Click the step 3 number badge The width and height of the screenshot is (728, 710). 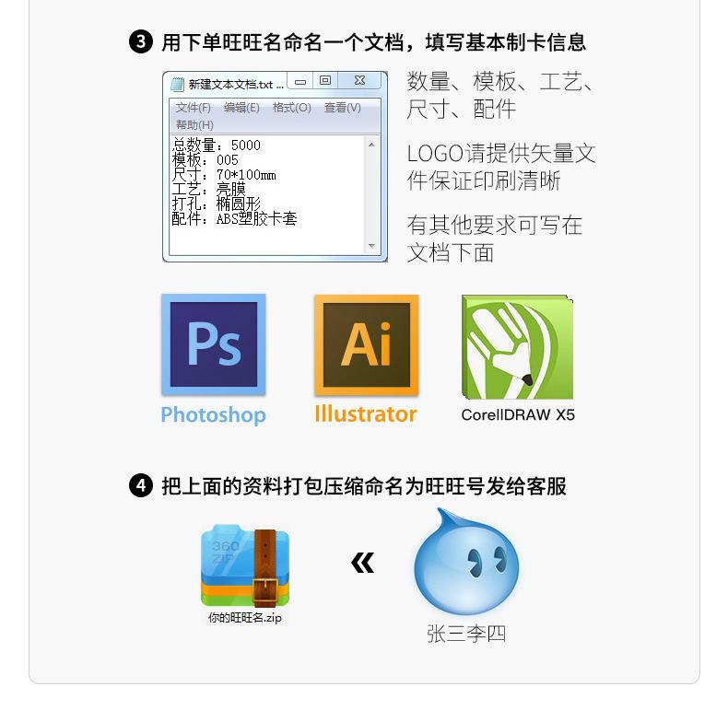click(141, 41)
